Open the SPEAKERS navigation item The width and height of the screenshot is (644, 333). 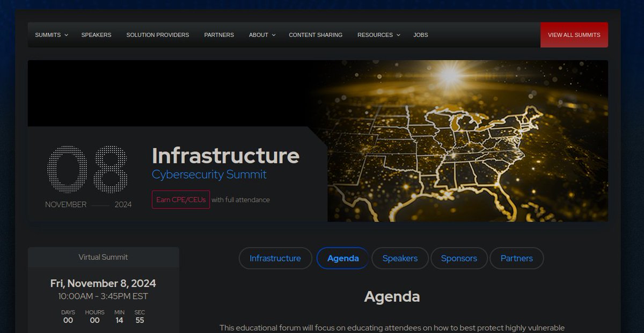(97, 34)
